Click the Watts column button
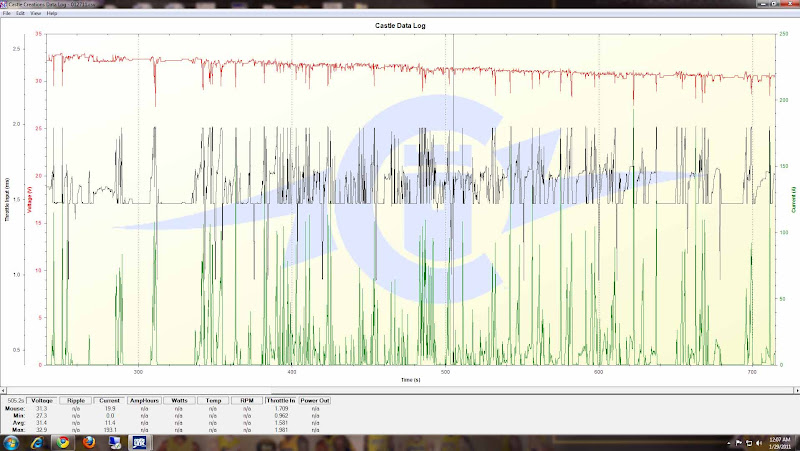 [179, 400]
